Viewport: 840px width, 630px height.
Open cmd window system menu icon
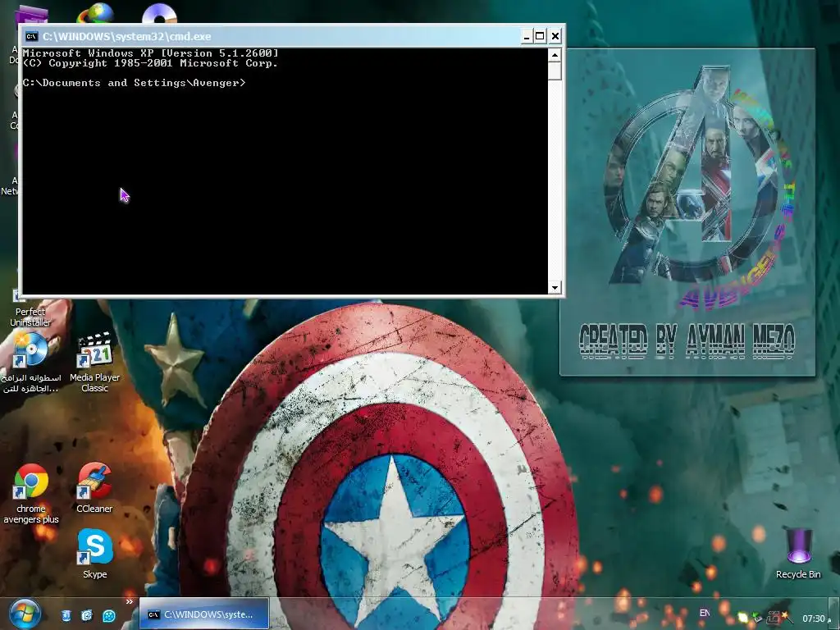click(x=32, y=36)
